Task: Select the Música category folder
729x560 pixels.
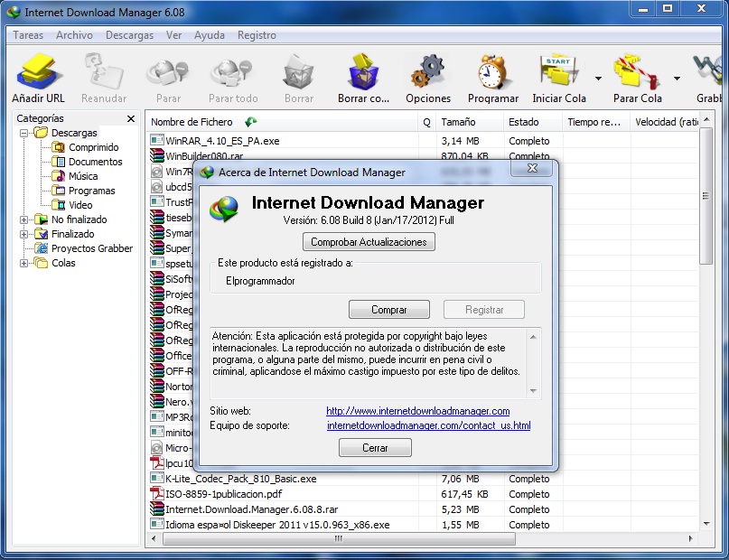Action: (x=74, y=176)
